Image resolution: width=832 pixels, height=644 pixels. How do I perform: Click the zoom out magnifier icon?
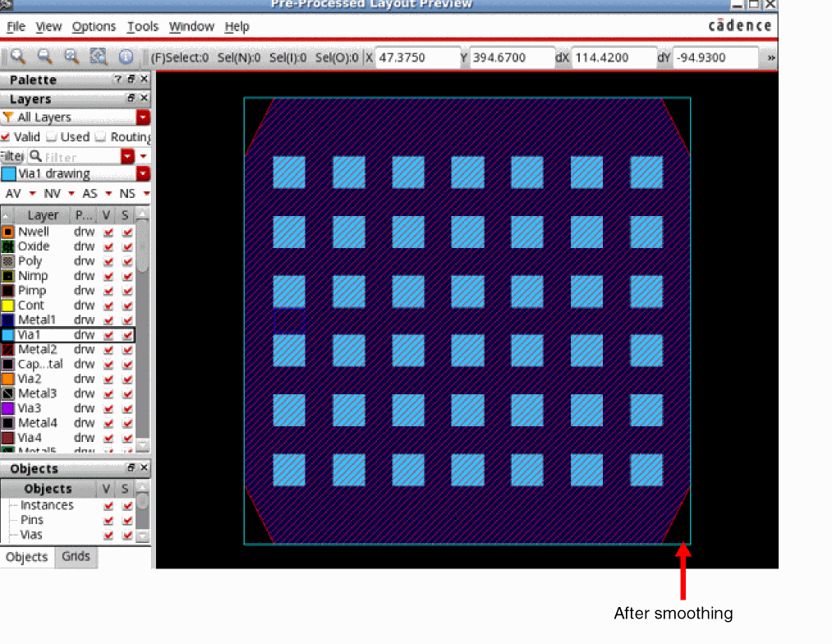(45, 56)
